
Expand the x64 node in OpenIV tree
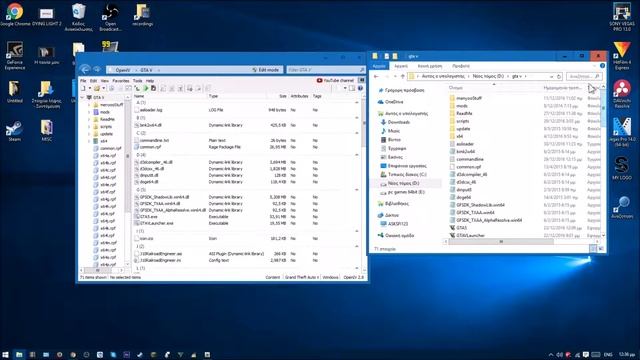[x=89, y=141]
